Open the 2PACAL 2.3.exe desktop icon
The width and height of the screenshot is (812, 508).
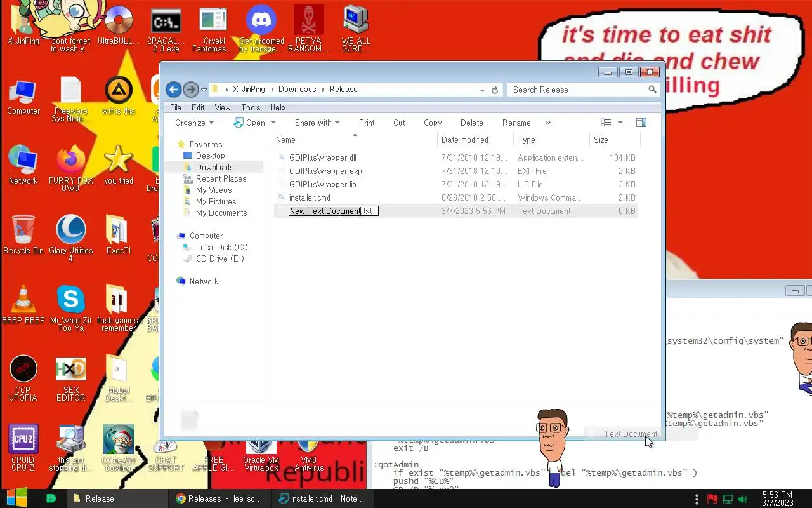(x=166, y=29)
